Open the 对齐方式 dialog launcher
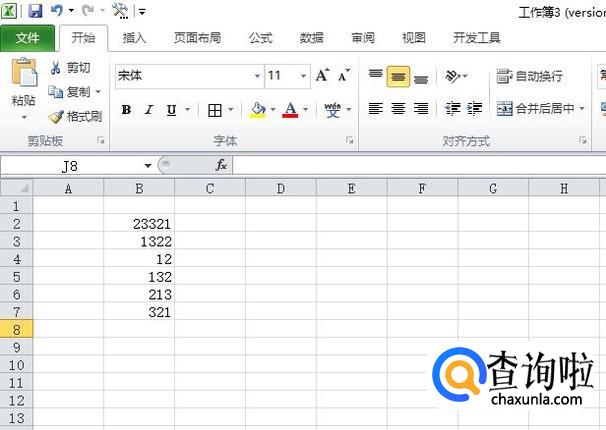 pos(583,140)
